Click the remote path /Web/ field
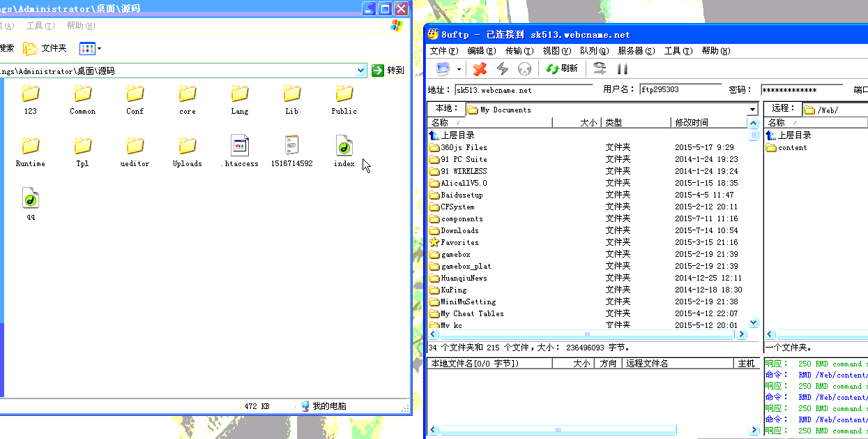868x439 pixels. tap(835, 110)
